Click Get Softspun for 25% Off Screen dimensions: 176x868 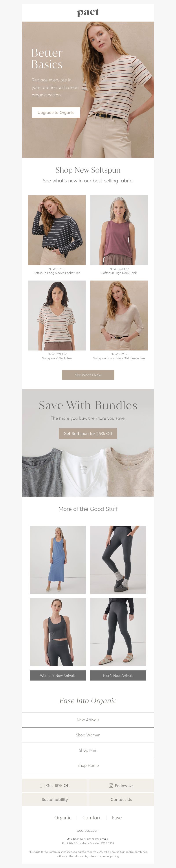pos(88,434)
